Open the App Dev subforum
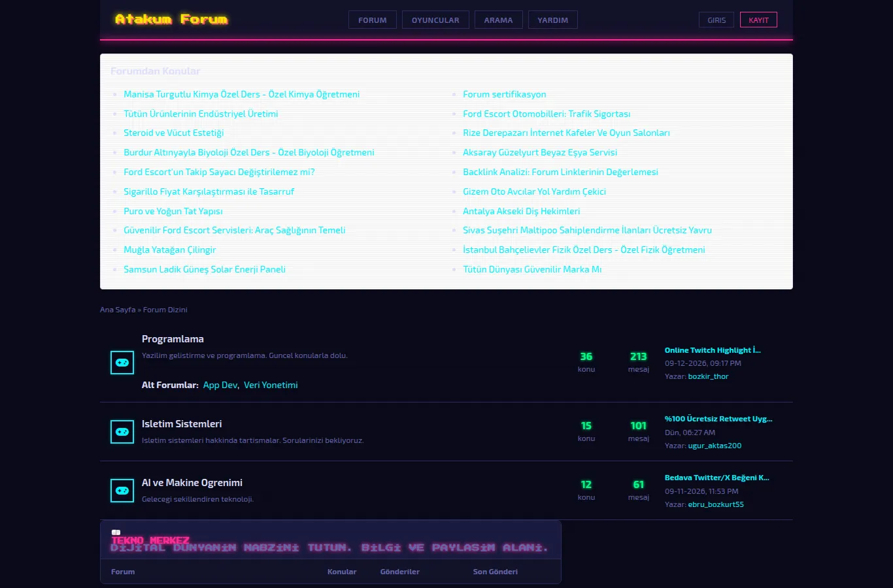 coord(220,385)
